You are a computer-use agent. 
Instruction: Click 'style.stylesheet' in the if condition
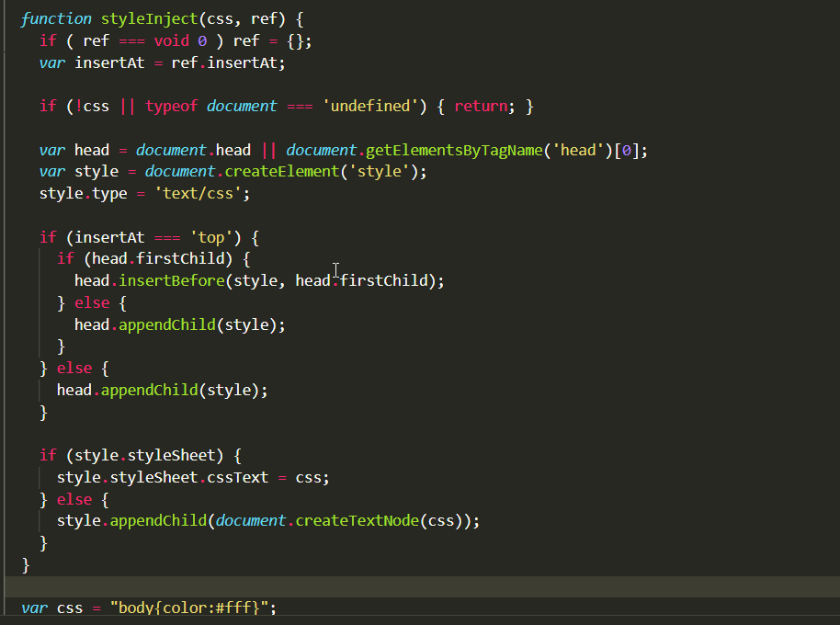[x=144, y=456]
